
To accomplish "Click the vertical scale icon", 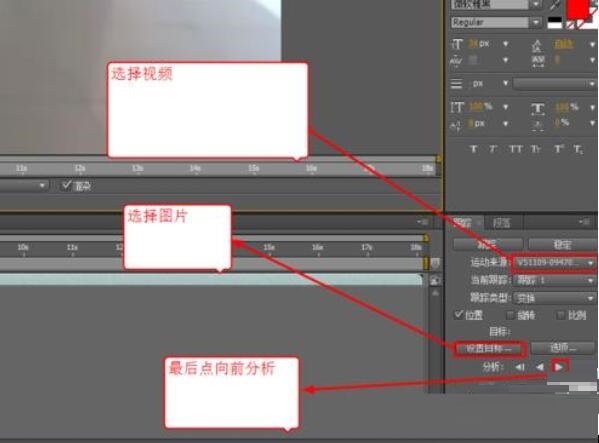I will click(x=457, y=108).
